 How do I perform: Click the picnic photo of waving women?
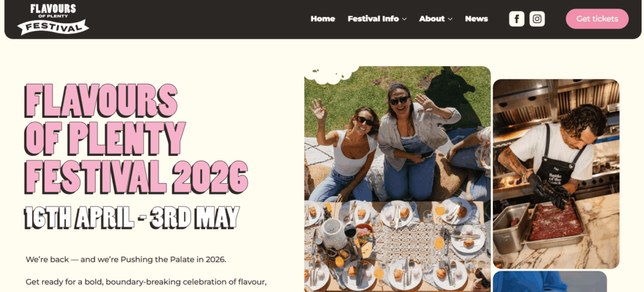[397, 179]
